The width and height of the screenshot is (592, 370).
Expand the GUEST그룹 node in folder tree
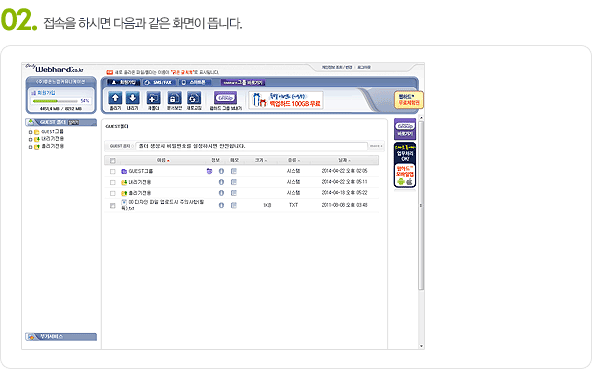coord(31,132)
